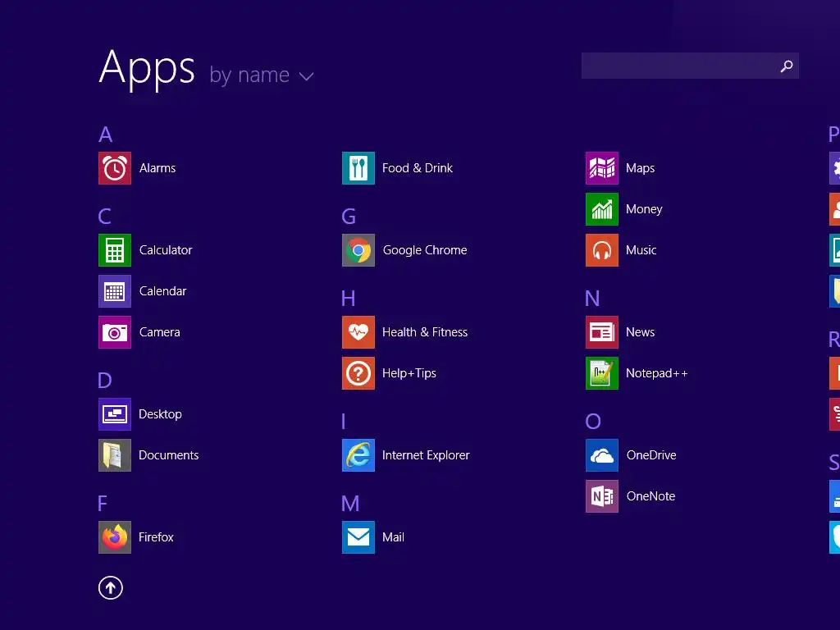Click the 'Firefox' label text

click(157, 537)
